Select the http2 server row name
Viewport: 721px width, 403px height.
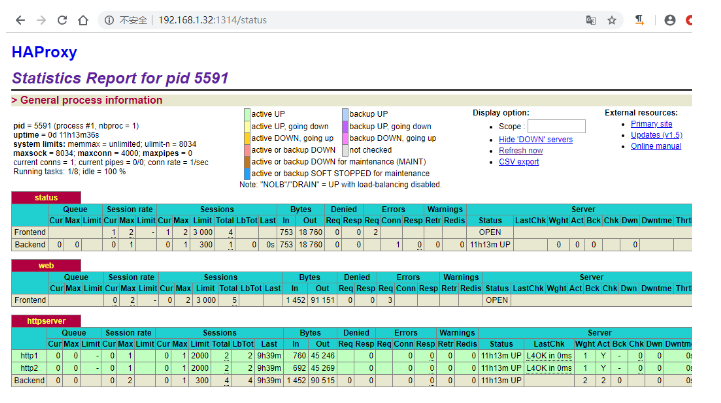tap(29, 368)
